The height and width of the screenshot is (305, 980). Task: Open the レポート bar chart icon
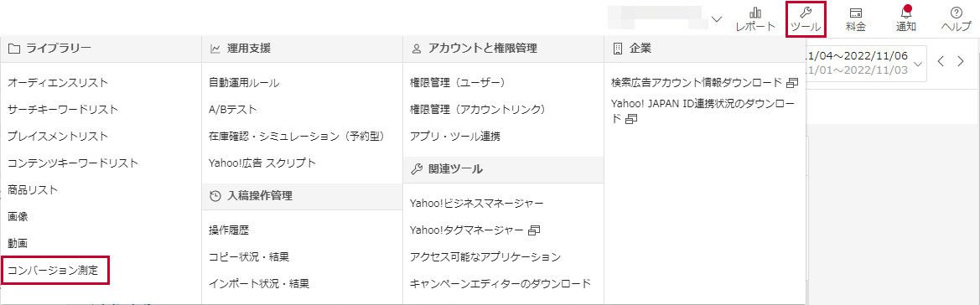(x=755, y=12)
